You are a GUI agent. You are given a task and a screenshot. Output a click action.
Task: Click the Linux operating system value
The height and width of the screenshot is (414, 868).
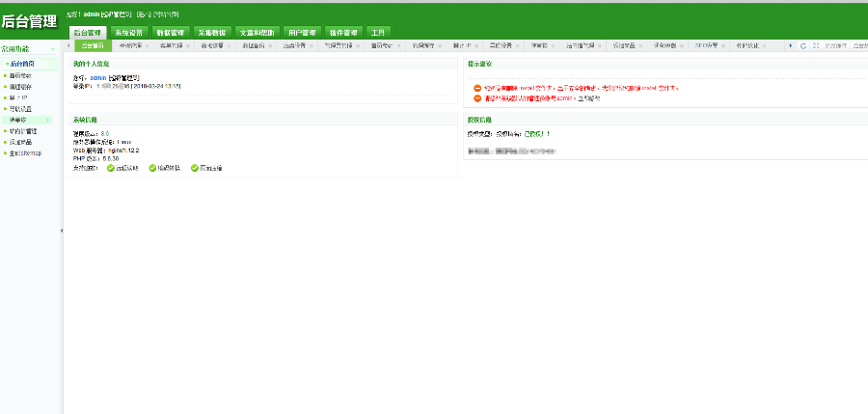(124, 142)
